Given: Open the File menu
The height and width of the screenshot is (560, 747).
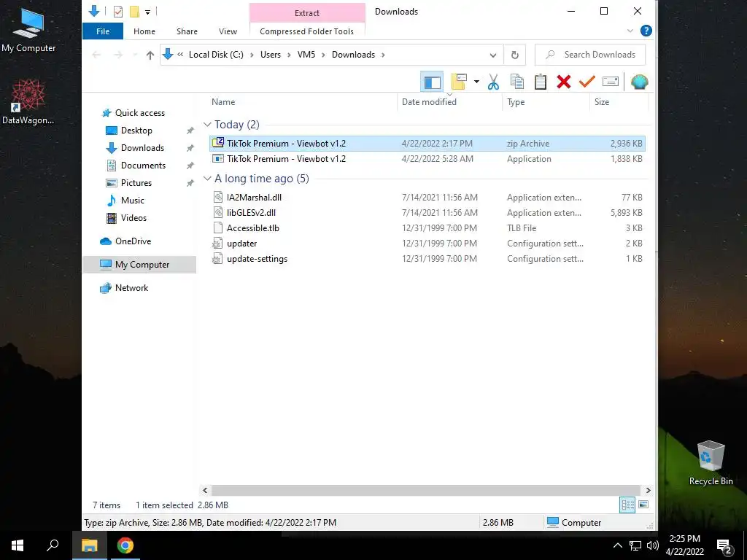Looking at the screenshot, I should pyautogui.click(x=103, y=31).
